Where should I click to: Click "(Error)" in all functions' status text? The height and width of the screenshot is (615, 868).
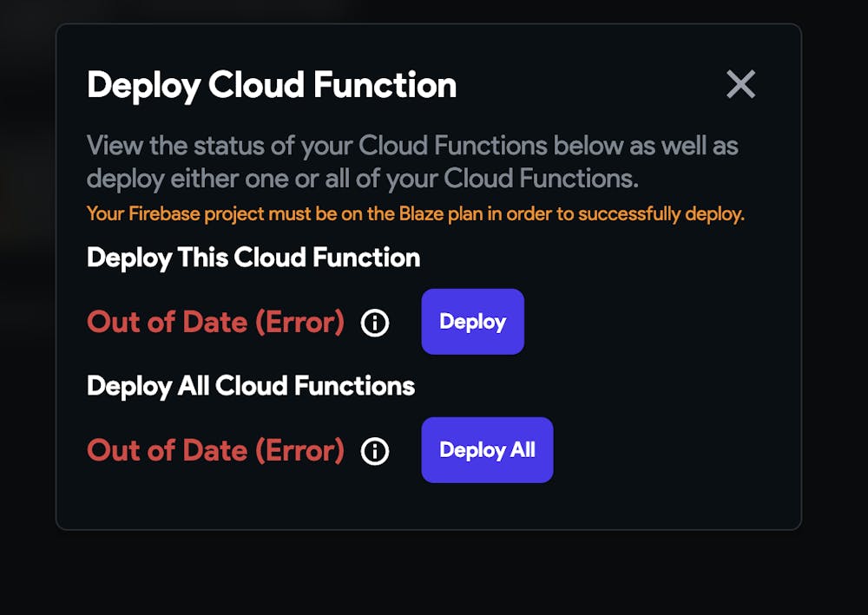point(299,451)
